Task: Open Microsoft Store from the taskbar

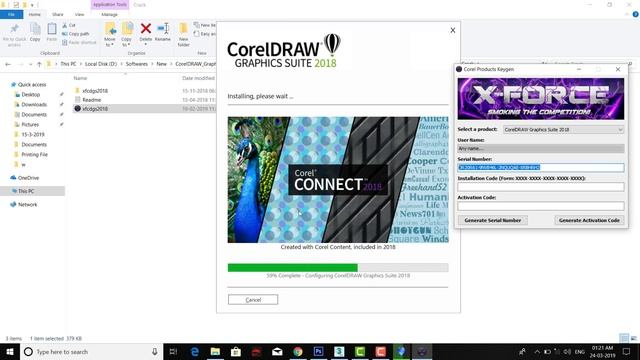Action: (x=236, y=351)
